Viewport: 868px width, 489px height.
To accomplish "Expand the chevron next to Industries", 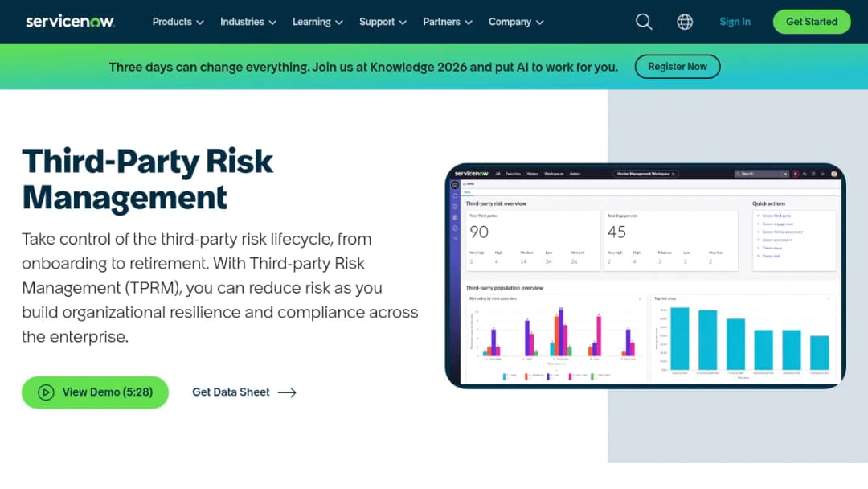I will pyautogui.click(x=272, y=23).
